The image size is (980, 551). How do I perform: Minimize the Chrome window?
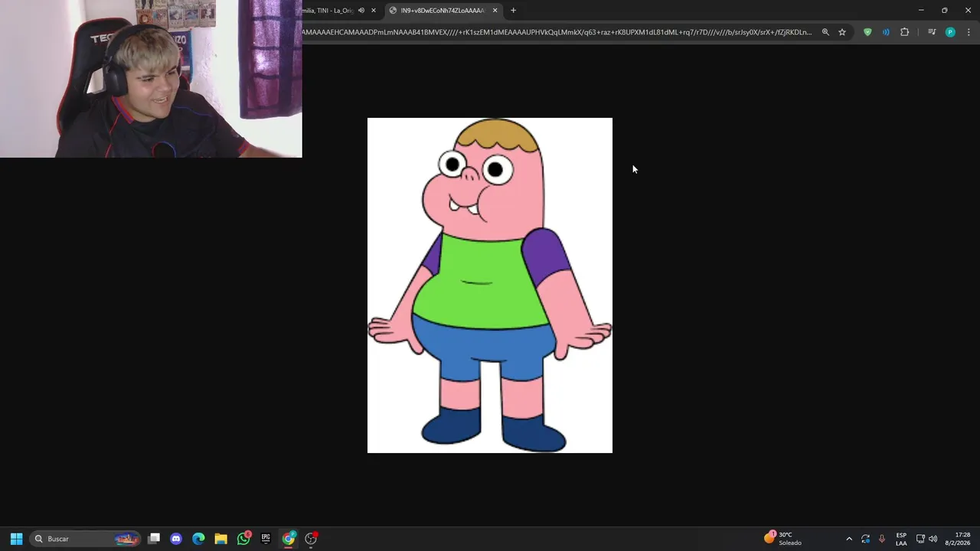click(921, 10)
